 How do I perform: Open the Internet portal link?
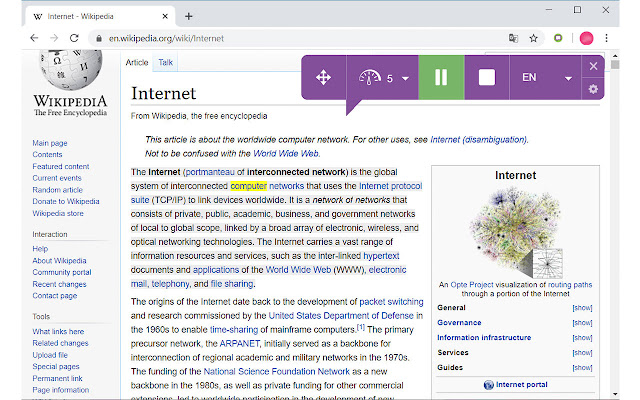[x=521, y=384]
